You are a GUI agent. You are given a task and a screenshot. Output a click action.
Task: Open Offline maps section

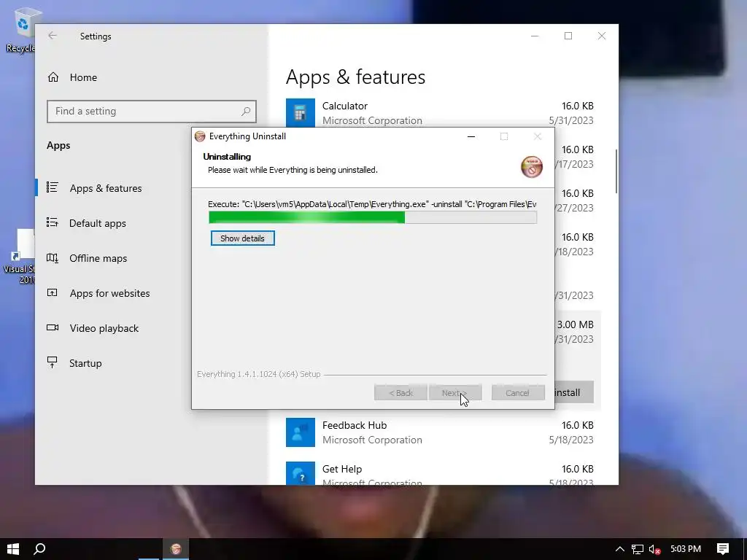[x=98, y=258]
